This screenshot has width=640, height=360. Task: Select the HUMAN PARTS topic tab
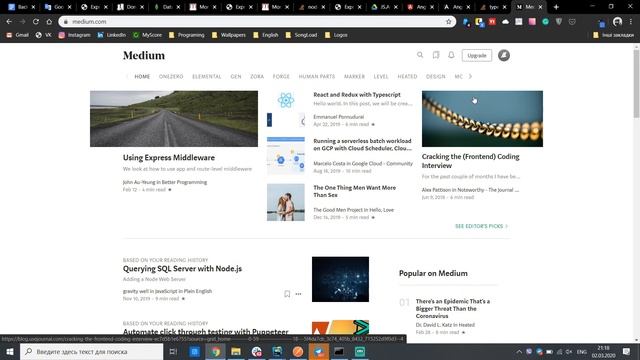click(x=317, y=76)
